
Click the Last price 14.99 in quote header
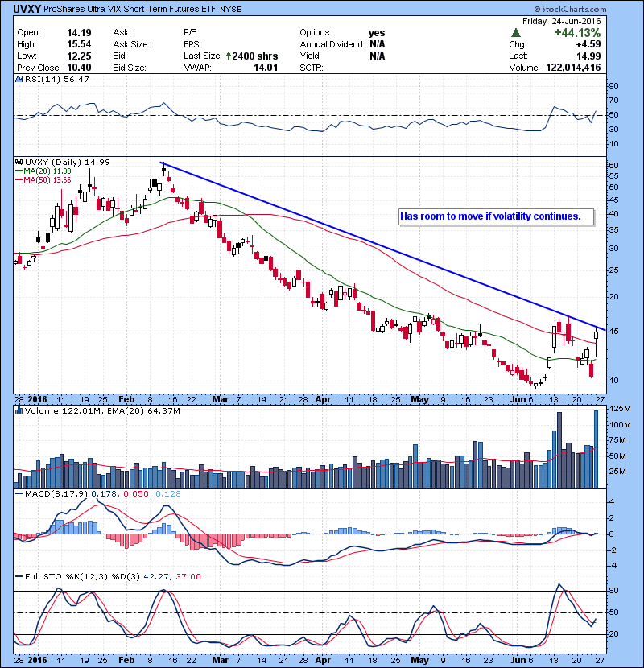pyautogui.click(x=588, y=56)
